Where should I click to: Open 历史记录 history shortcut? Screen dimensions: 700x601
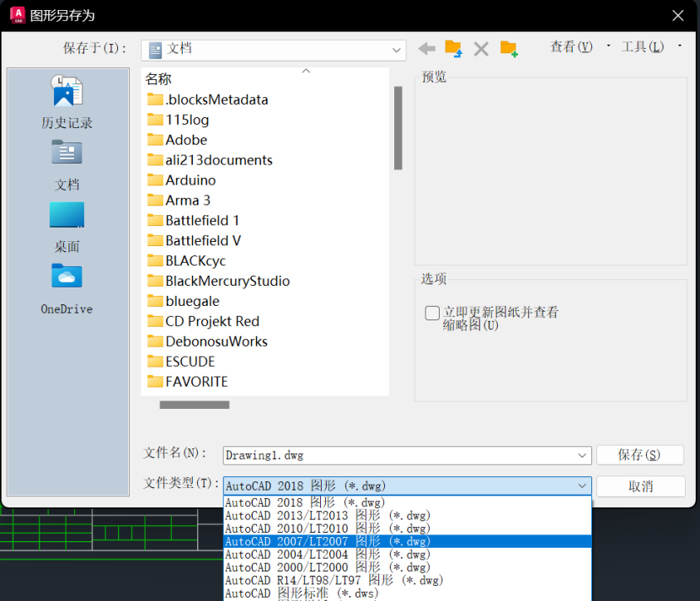(67, 102)
